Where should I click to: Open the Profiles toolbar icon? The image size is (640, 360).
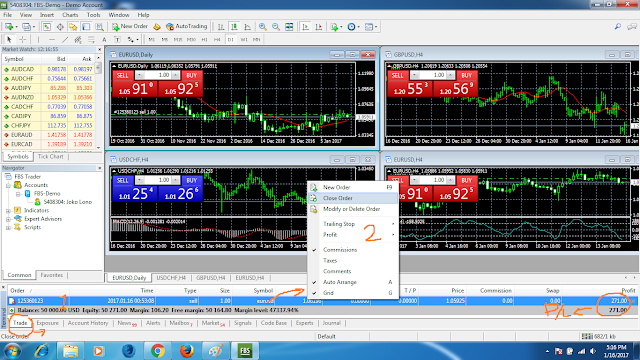pyautogui.click(x=27, y=27)
